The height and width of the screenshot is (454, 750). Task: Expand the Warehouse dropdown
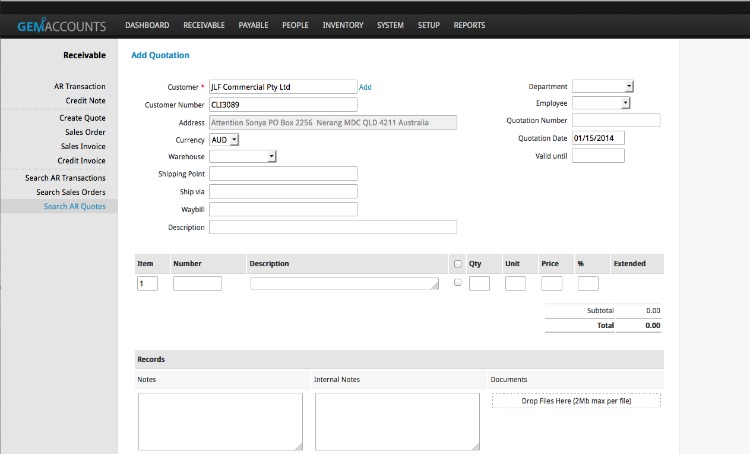(243, 157)
